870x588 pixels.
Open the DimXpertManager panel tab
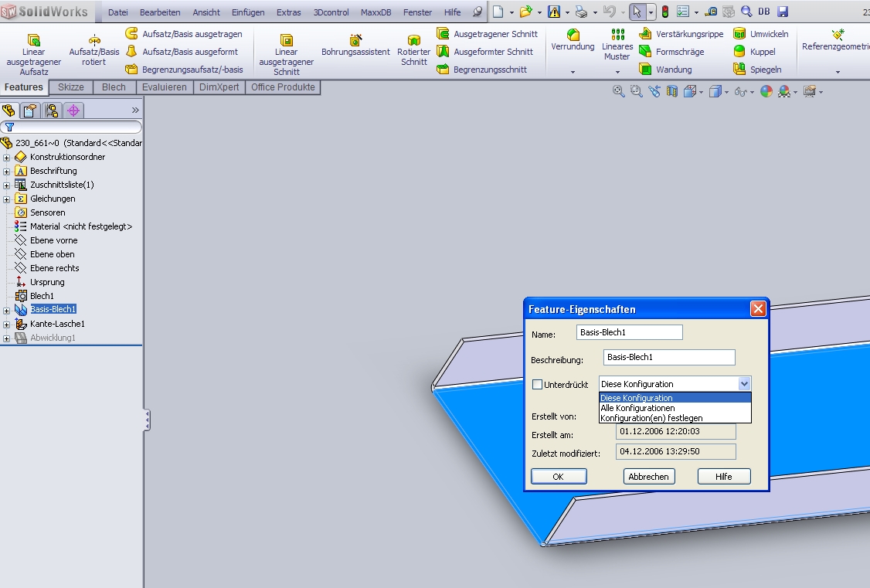coord(73,110)
